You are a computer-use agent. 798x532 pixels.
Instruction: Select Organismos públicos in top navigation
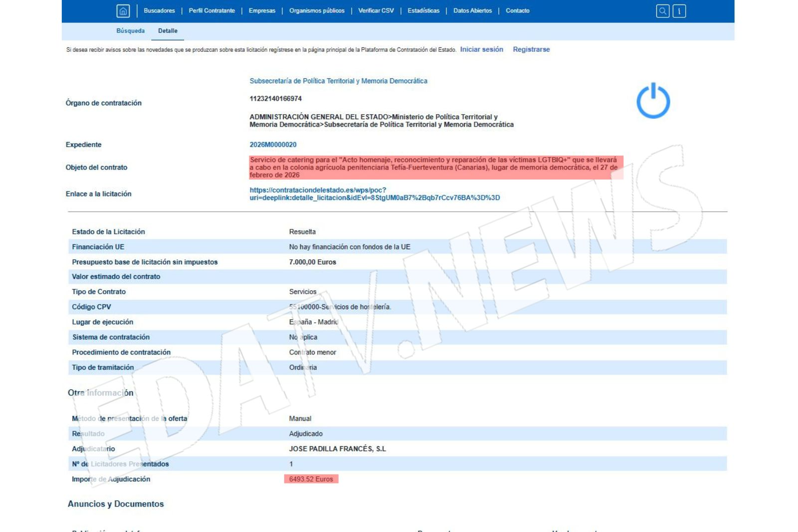317,10
